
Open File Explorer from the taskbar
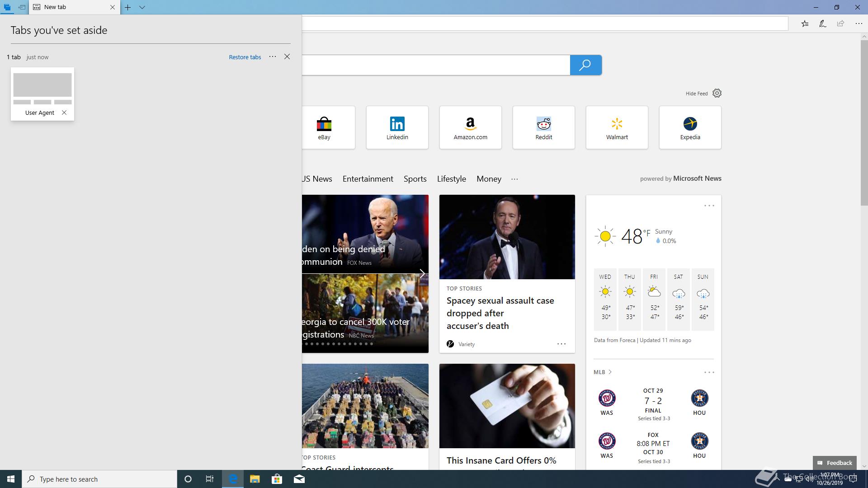pos(255,479)
